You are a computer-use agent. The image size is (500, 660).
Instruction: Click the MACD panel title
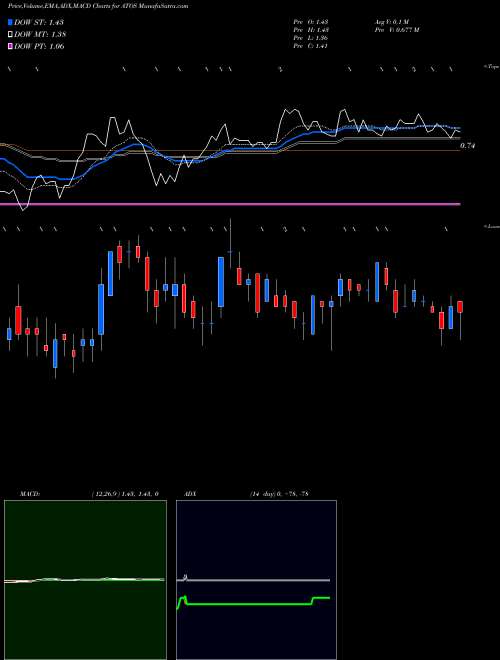29,493
